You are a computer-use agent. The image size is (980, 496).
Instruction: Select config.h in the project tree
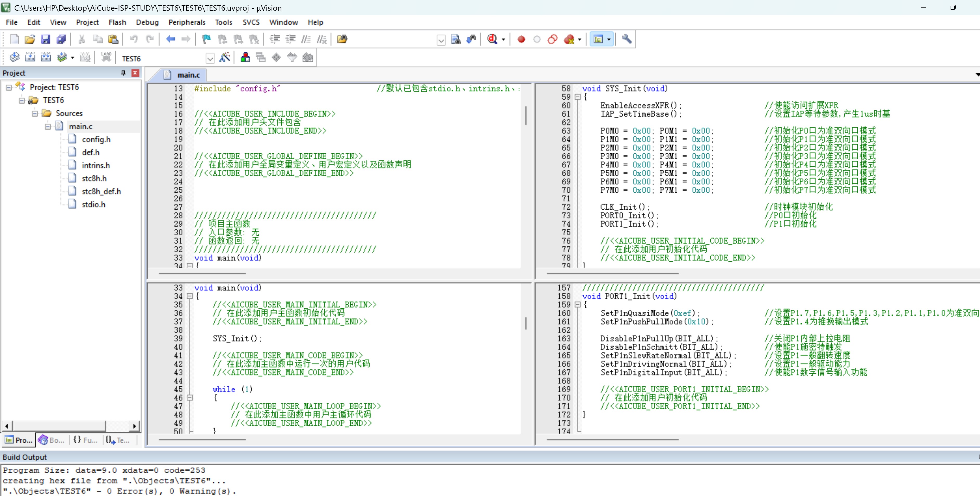(x=96, y=139)
